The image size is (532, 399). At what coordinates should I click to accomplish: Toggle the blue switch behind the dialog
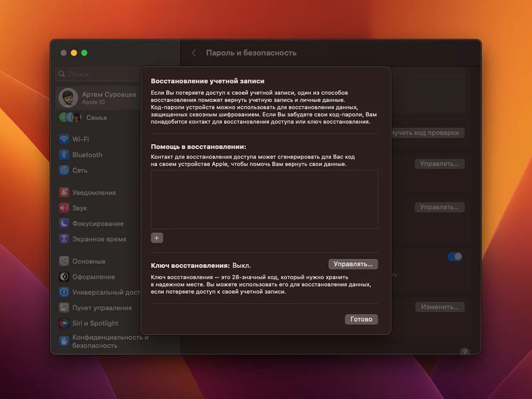455,257
